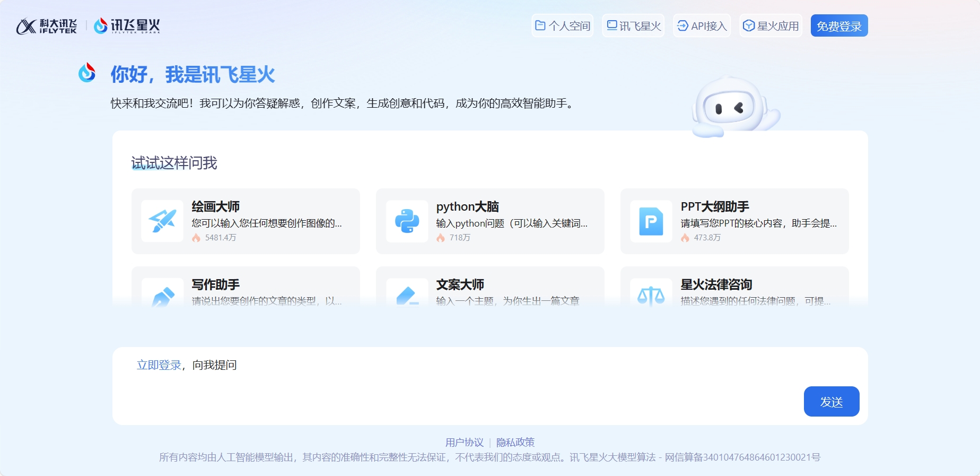
Task: Open the PPT大纲助手 blue P icon
Action: coord(651,221)
